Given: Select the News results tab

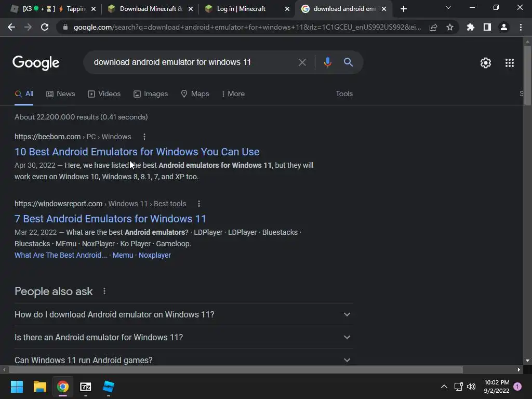Looking at the screenshot, I should pyautogui.click(x=61, y=94).
